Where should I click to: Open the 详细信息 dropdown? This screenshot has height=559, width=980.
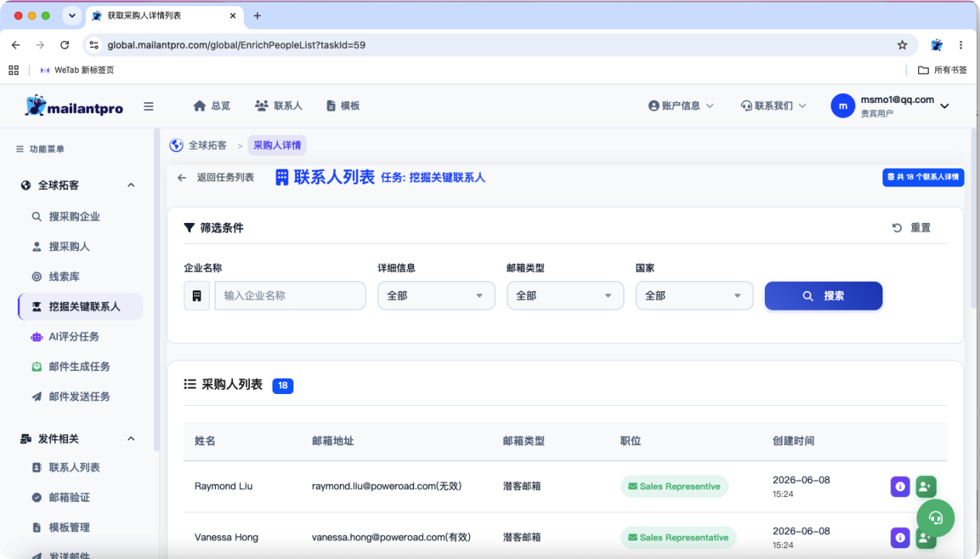[437, 296]
